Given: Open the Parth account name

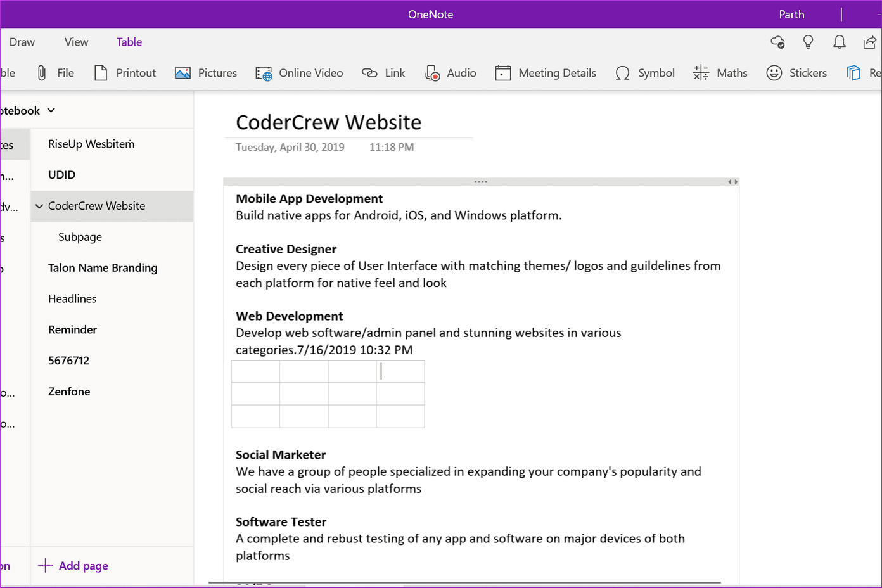Looking at the screenshot, I should (791, 15).
